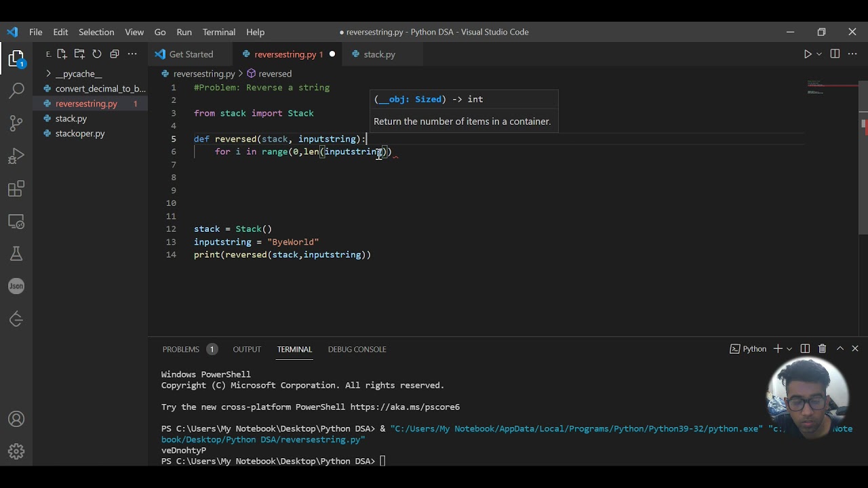The image size is (868, 488).
Task: Open the Source Control view
Action: click(x=16, y=123)
